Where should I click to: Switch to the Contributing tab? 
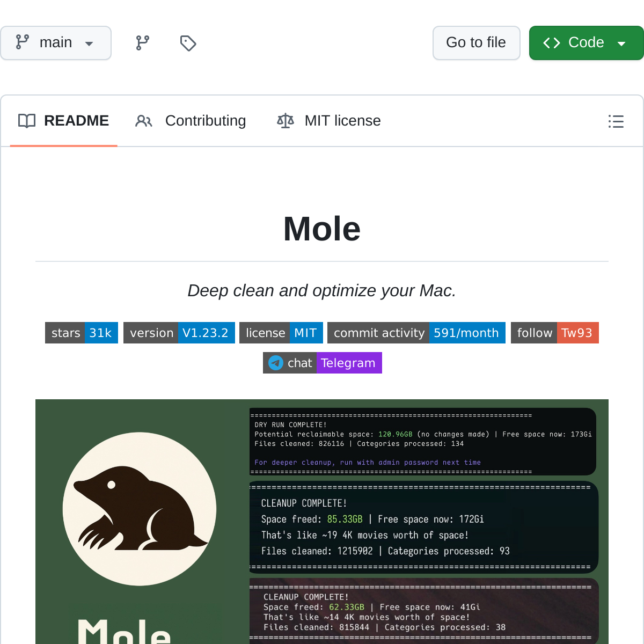191,121
